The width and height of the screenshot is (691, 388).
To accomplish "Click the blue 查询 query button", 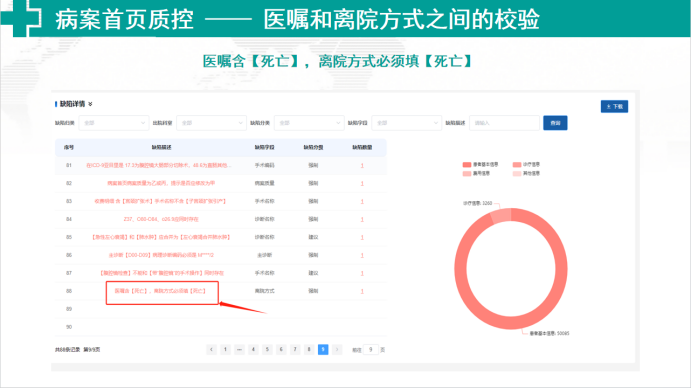I will [555, 123].
